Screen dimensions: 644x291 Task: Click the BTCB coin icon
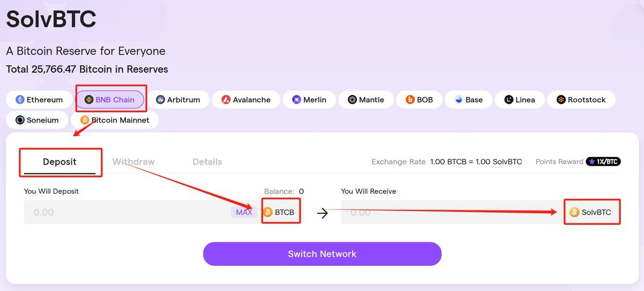[x=268, y=213]
